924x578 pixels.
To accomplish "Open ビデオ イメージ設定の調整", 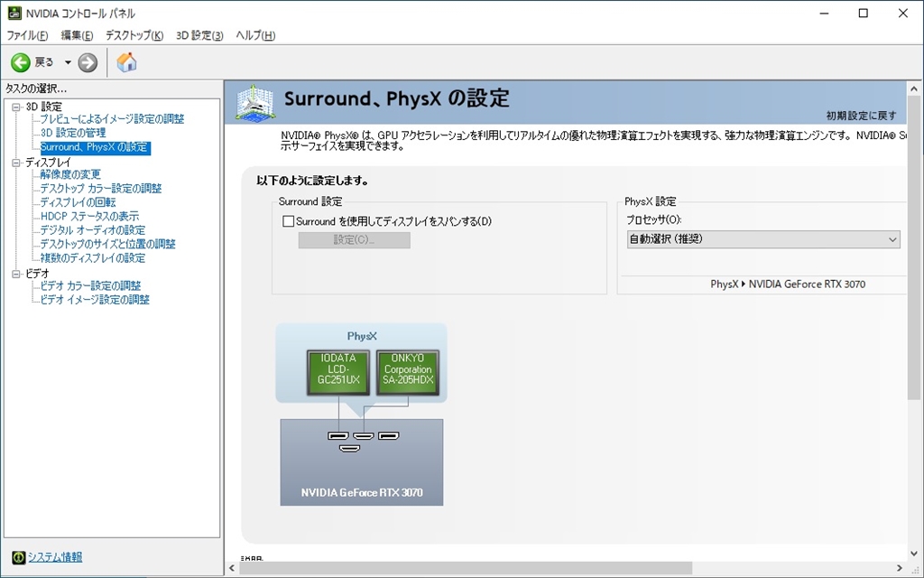I will coord(95,300).
